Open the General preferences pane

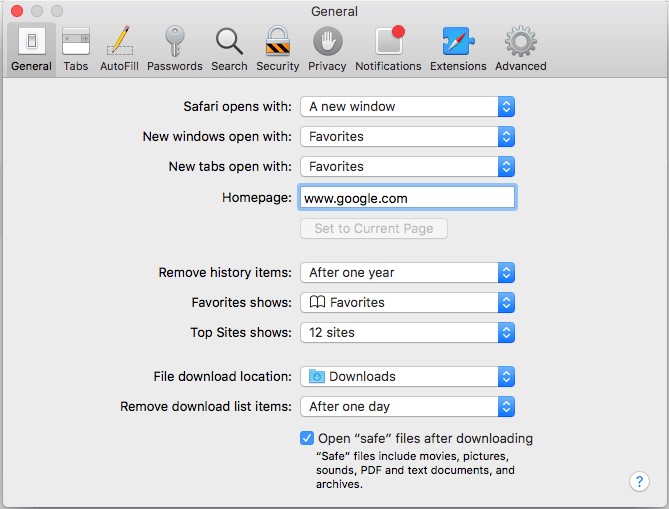click(32, 49)
